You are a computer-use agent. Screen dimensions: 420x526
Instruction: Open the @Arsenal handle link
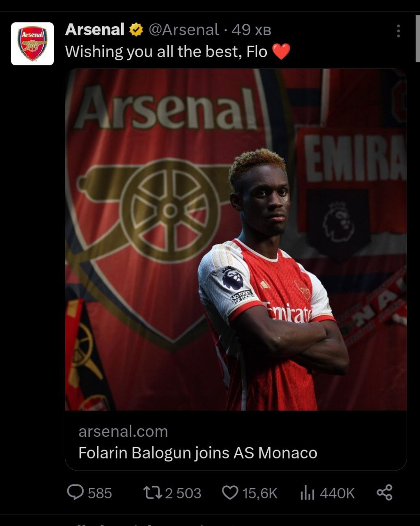coord(184,30)
